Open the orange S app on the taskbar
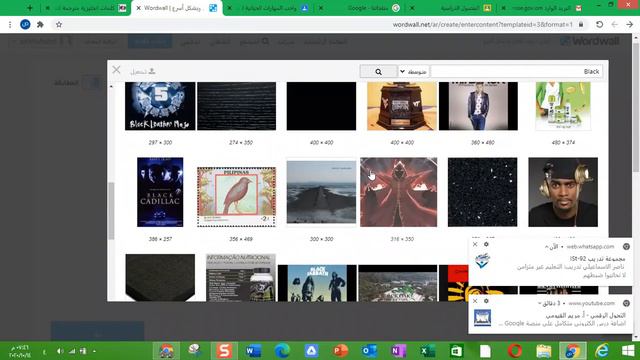Screen dimensions: 640x360 click(224, 351)
